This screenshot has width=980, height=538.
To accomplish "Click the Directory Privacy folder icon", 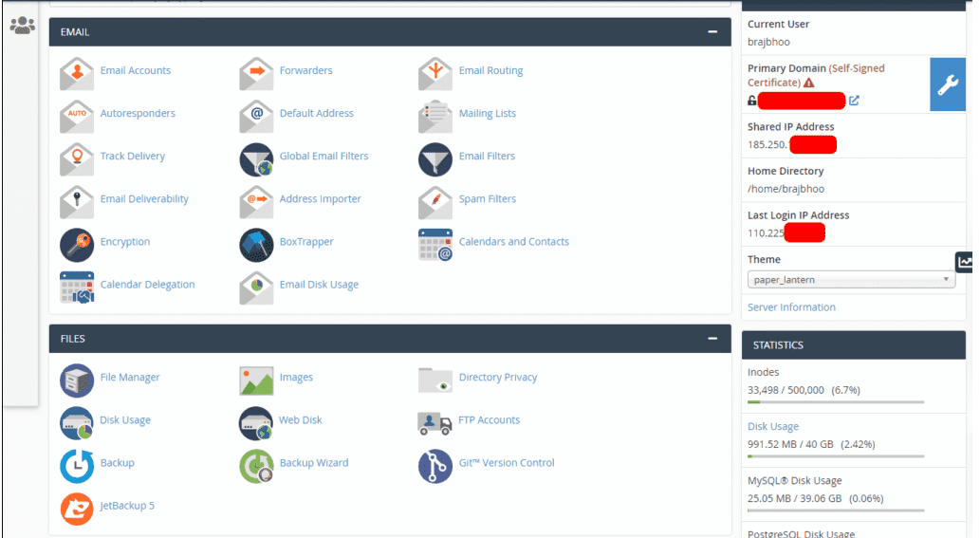I will pos(435,380).
